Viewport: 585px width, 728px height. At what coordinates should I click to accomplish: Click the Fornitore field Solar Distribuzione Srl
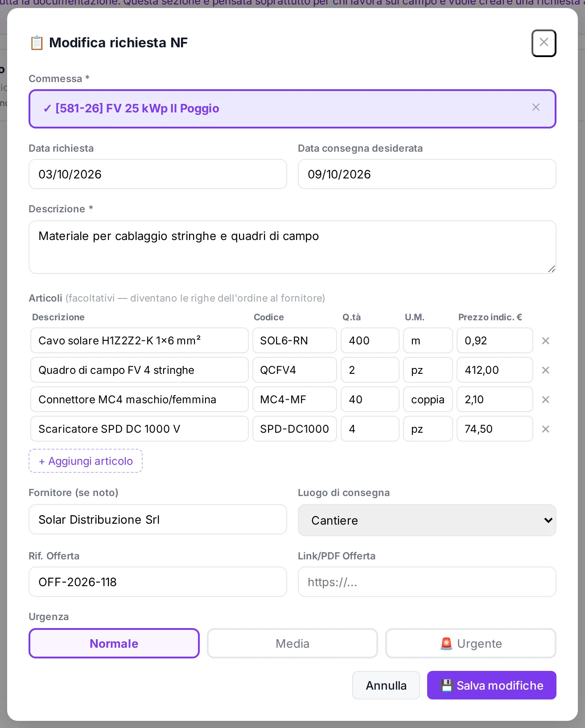pyautogui.click(x=158, y=519)
